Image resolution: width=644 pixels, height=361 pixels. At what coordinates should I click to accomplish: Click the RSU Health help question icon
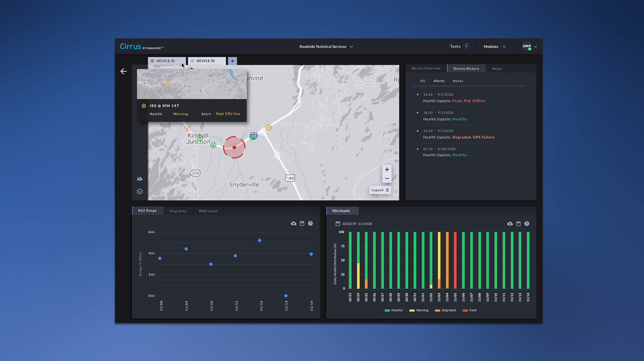[x=527, y=224]
